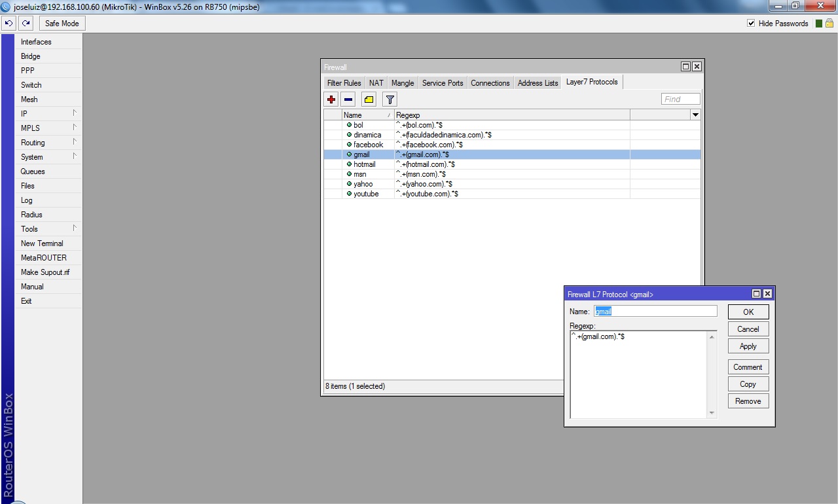Open Files in the sidebar
The width and height of the screenshot is (838, 504).
click(x=48, y=186)
